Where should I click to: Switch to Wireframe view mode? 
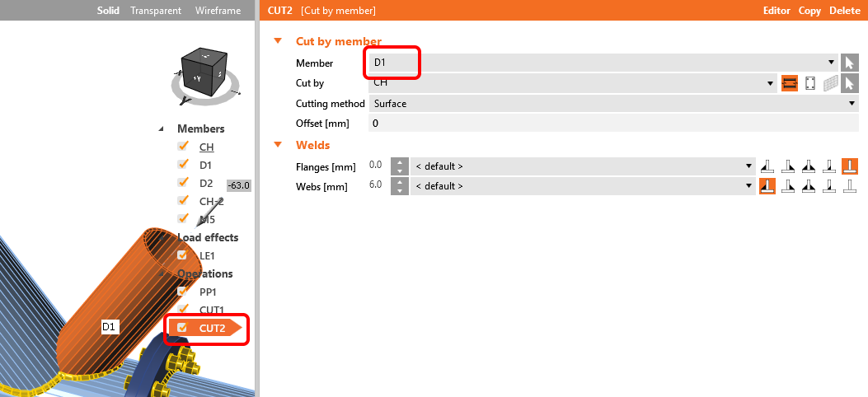tap(218, 11)
